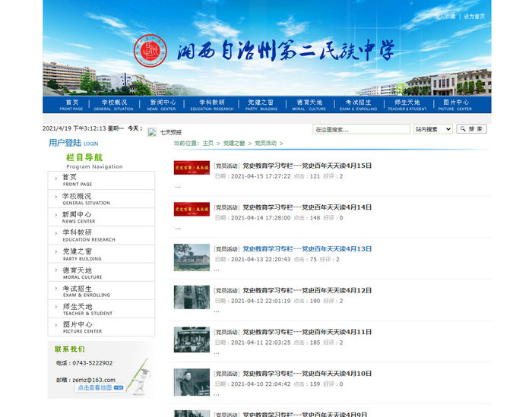The image size is (532, 417).
Task: Click the chevron arrow beside sidebar 新闻中心
Action: tap(56, 215)
